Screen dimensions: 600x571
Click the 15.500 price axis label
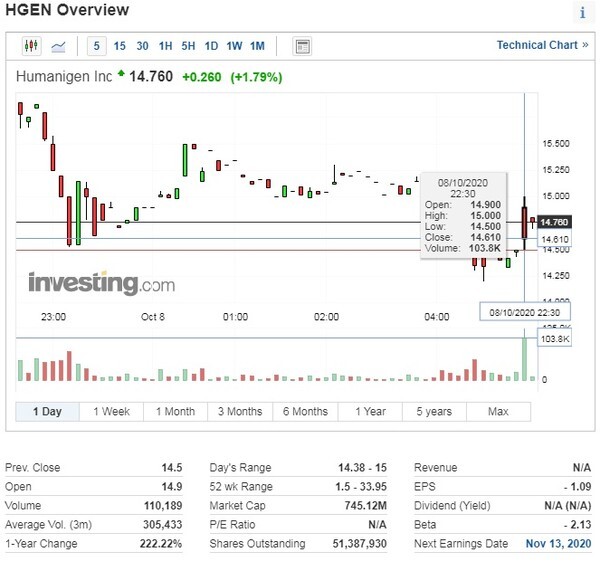coord(556,144)
